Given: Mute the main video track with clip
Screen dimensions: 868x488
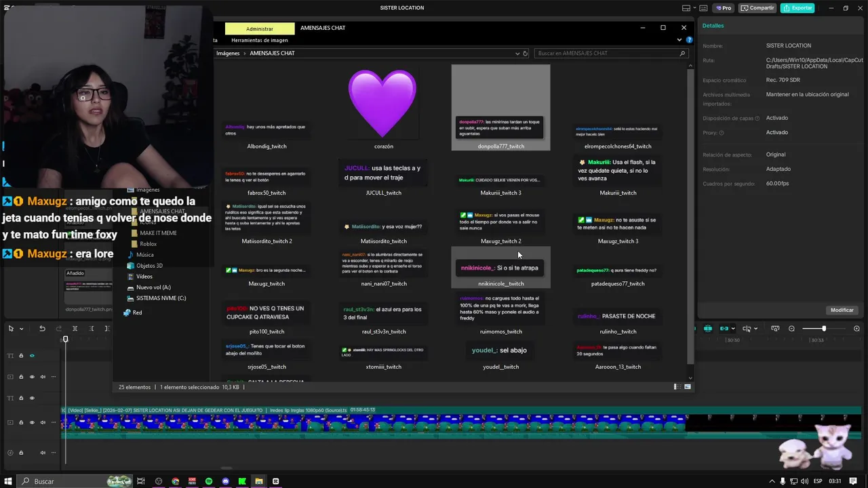Looking at the screenshot, I should 43,422.
